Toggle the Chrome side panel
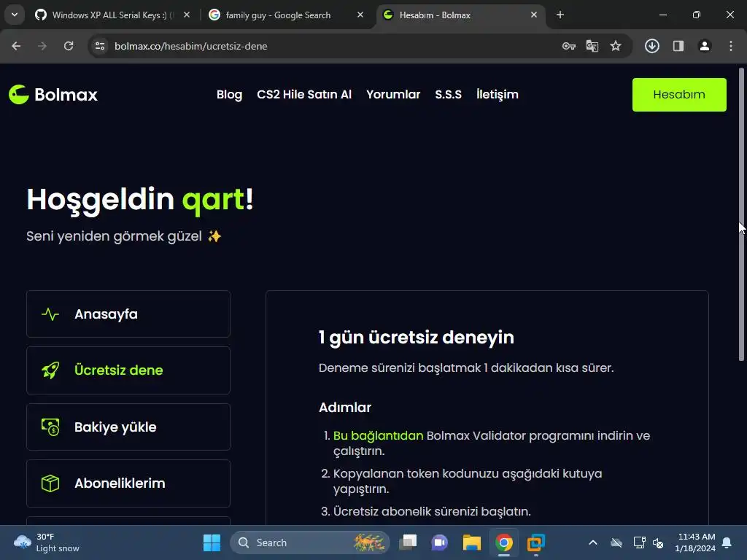Viewport: 747px width, 560px height. [x=678, y=46]
